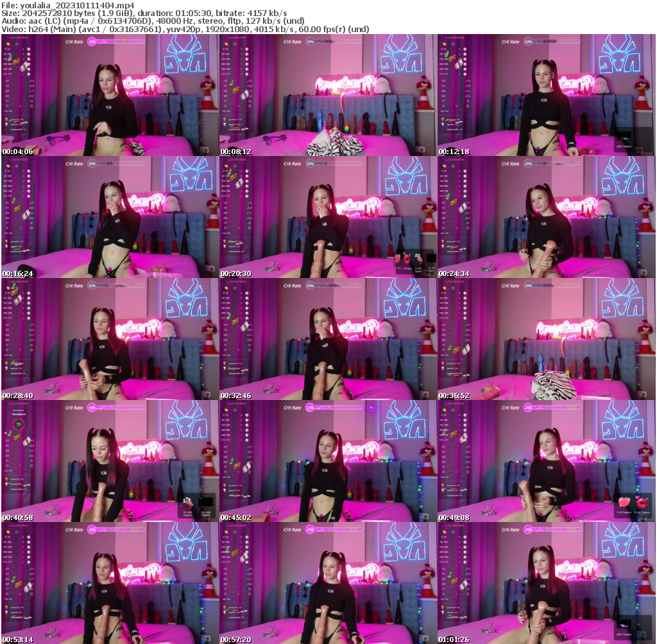Screen dimensions: 657x644
Task: Select the kiss reaction for 11-50 Tokens
Action: coord(642,501)
